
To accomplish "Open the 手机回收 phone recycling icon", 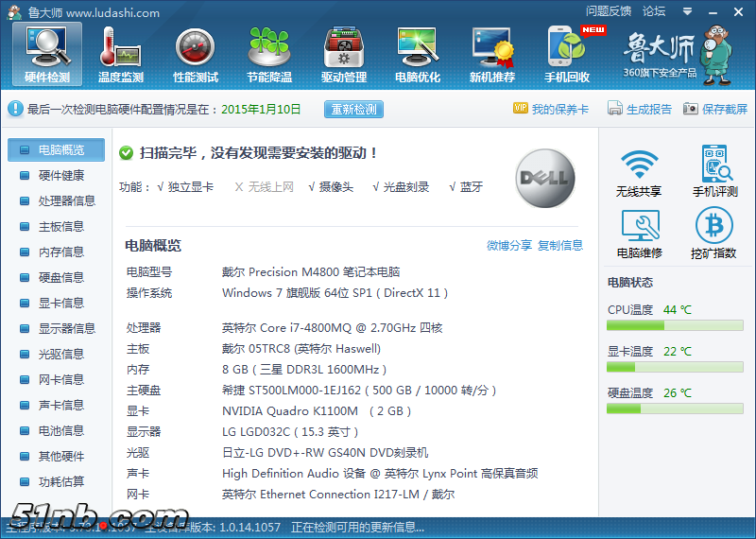I will coord(567,54).
